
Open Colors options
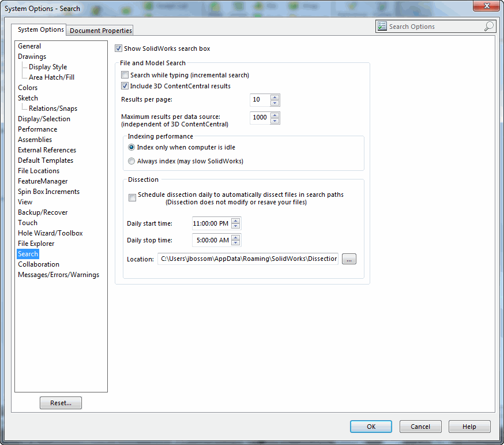tap(28, 88)
